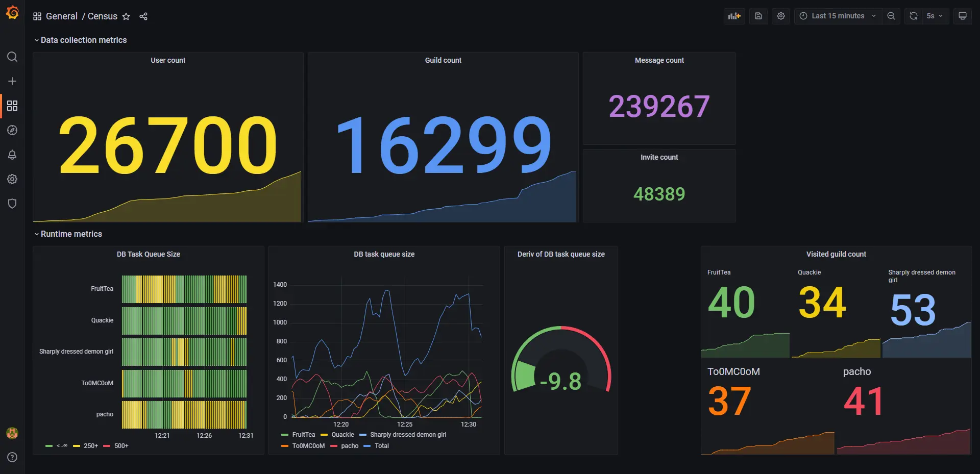The image size is (980, 474).
Task: Click the Grafana logo
Action: 12,12
